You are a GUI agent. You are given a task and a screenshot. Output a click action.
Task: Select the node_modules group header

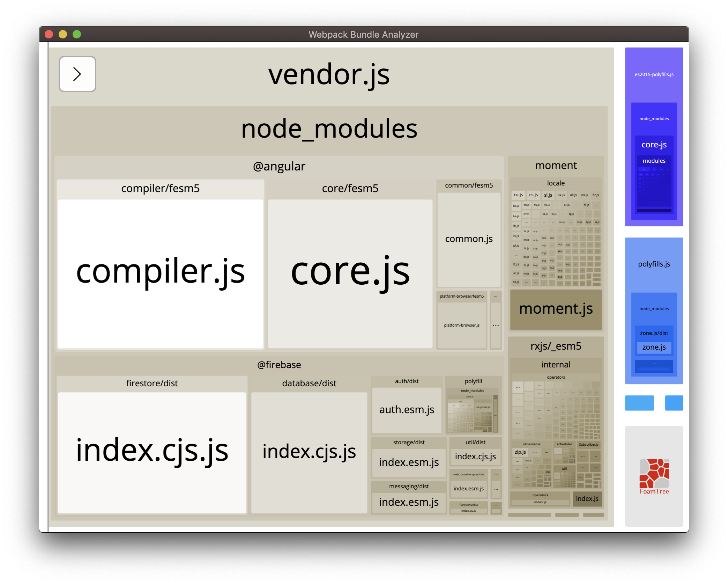pyautogui.click(x=329, y=129)
